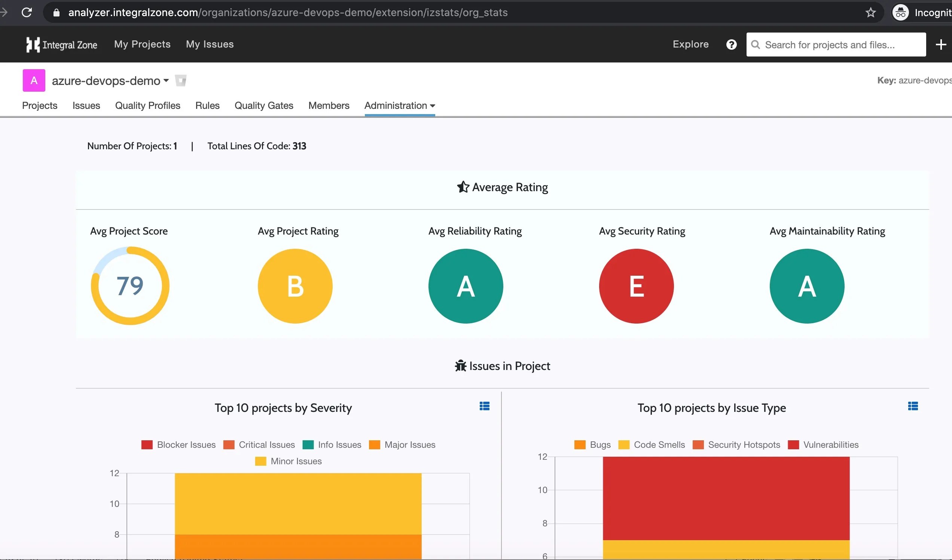This screenshot has width=952, height=560.
Task: Click the Explore link
Action: (x=690, y=44)
